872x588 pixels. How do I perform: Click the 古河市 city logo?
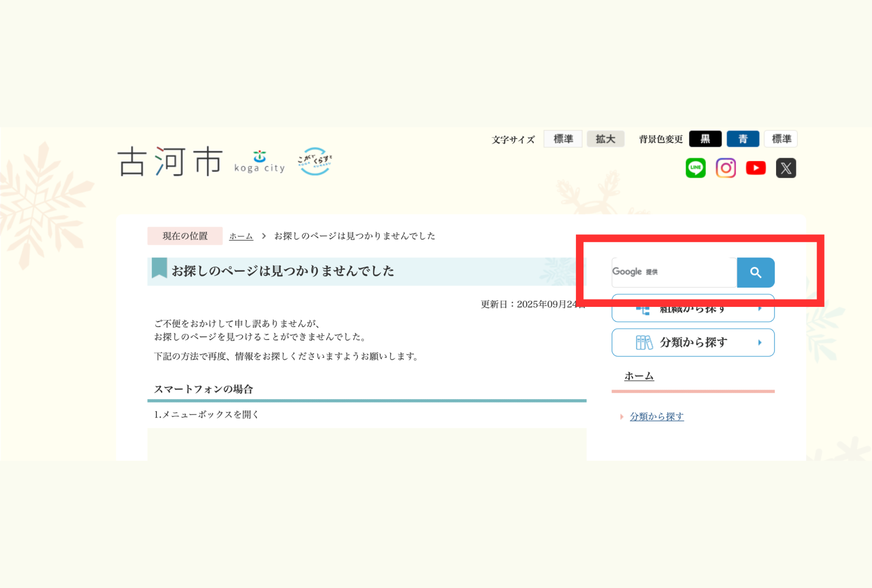point(170,162)
